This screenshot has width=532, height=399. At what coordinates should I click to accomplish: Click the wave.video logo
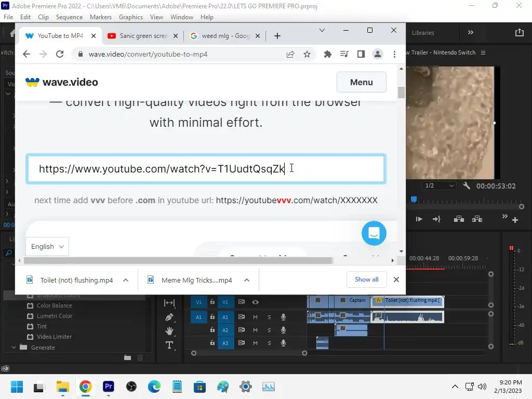[x=62, y=82]
